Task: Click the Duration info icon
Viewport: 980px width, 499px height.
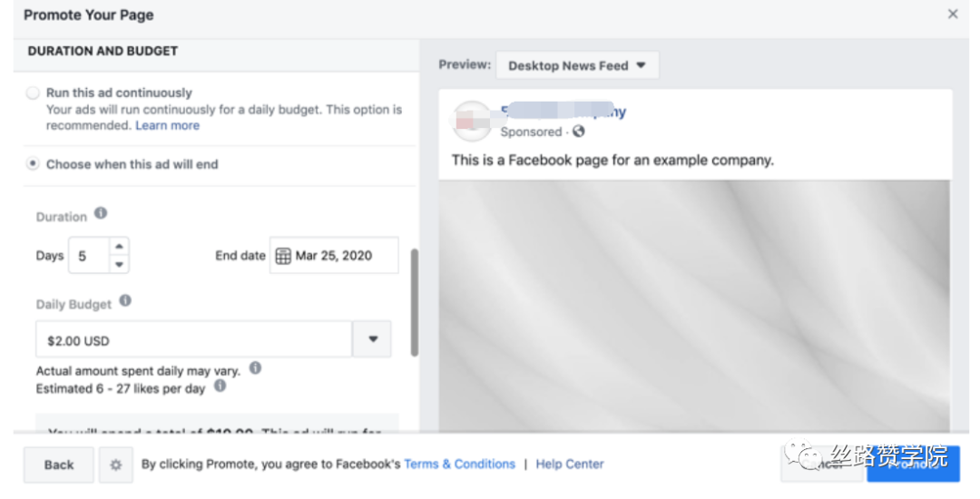Action: point(101,213)
